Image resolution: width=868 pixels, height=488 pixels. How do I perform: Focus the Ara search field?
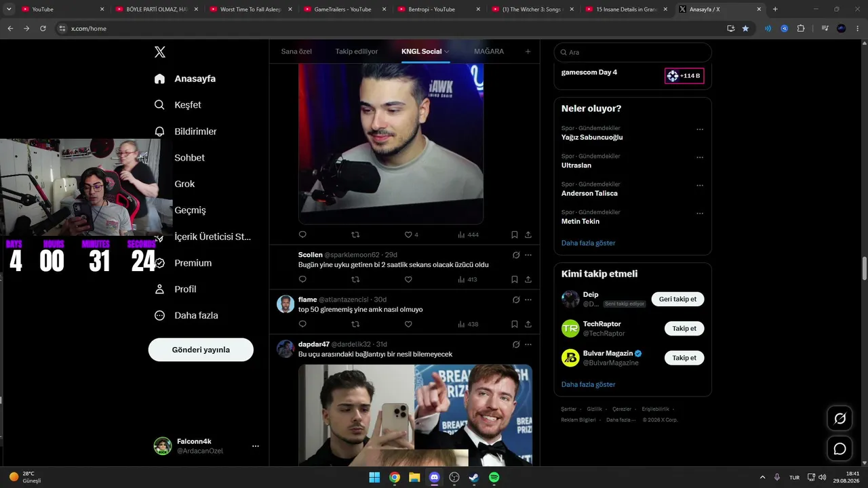[x=633, y=52]
